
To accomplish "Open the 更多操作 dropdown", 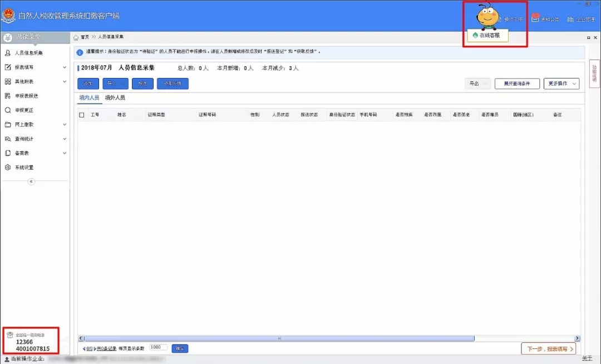I will 561,83.
